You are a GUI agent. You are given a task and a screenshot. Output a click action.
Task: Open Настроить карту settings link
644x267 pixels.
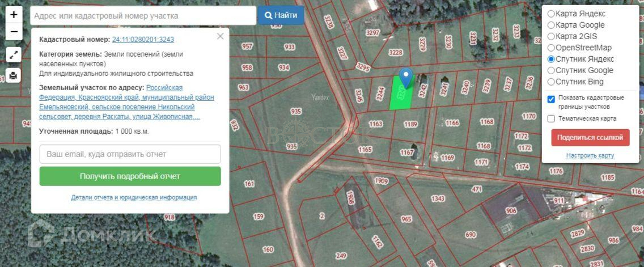pyautogui.click(x=590, y=156)
